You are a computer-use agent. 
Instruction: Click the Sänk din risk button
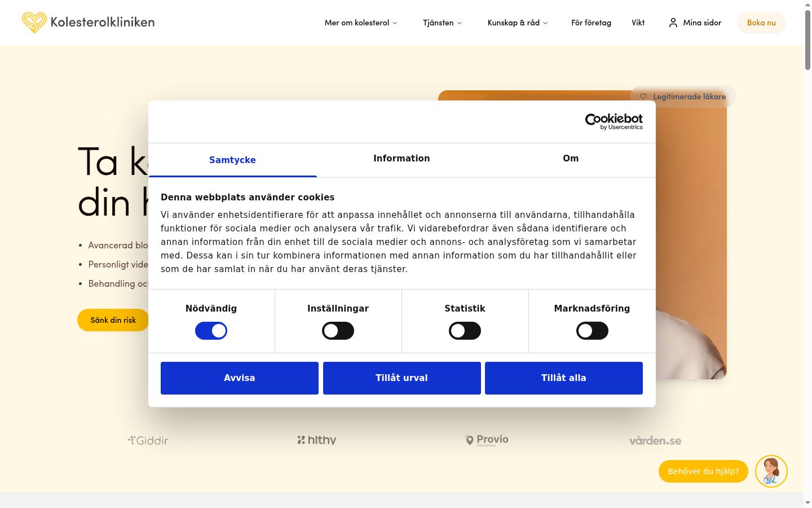tap(113, 320)
